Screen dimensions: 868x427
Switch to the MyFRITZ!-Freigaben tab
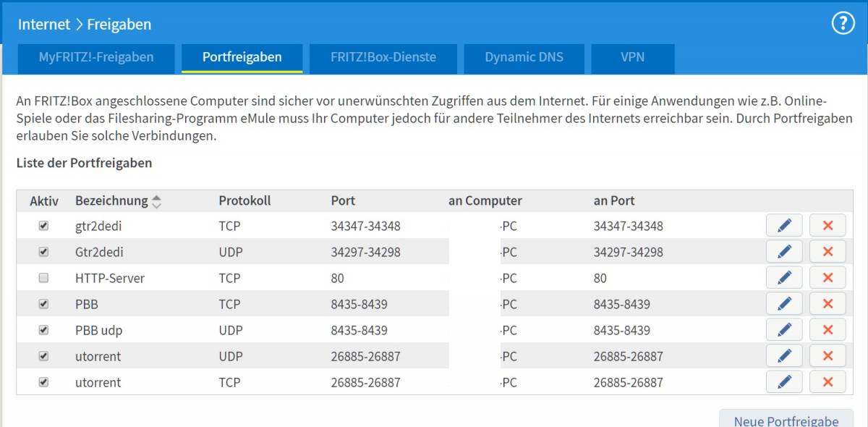pyautogui.click(x=96, y=58)
